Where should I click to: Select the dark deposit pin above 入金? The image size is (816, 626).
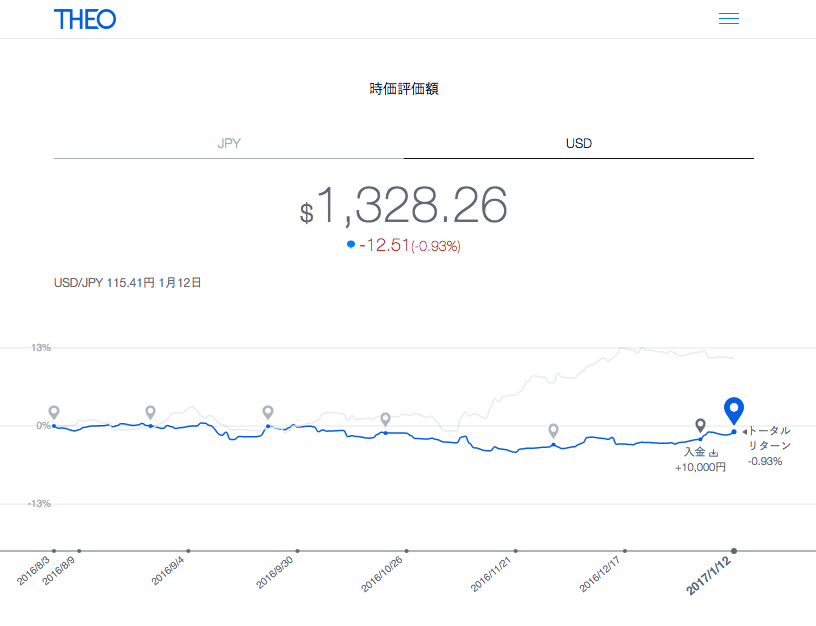(x=700, y=425)
